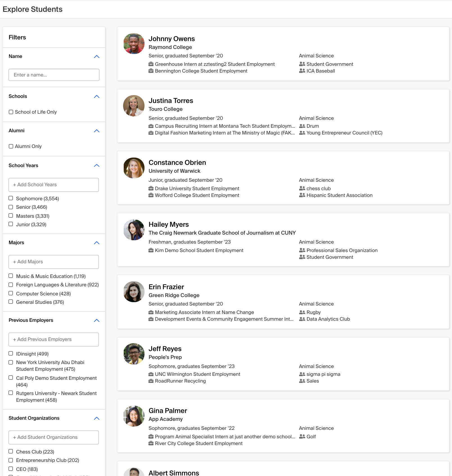The height and width of the screenshot is (476, 452).
Task: Collapse the Previous Employers filter chevron
Action: click(96, 320)
